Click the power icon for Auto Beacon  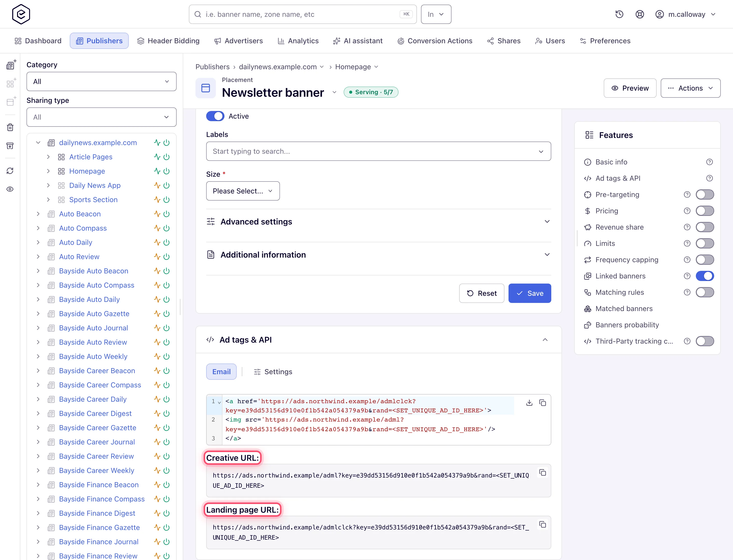tap(167, 214)
